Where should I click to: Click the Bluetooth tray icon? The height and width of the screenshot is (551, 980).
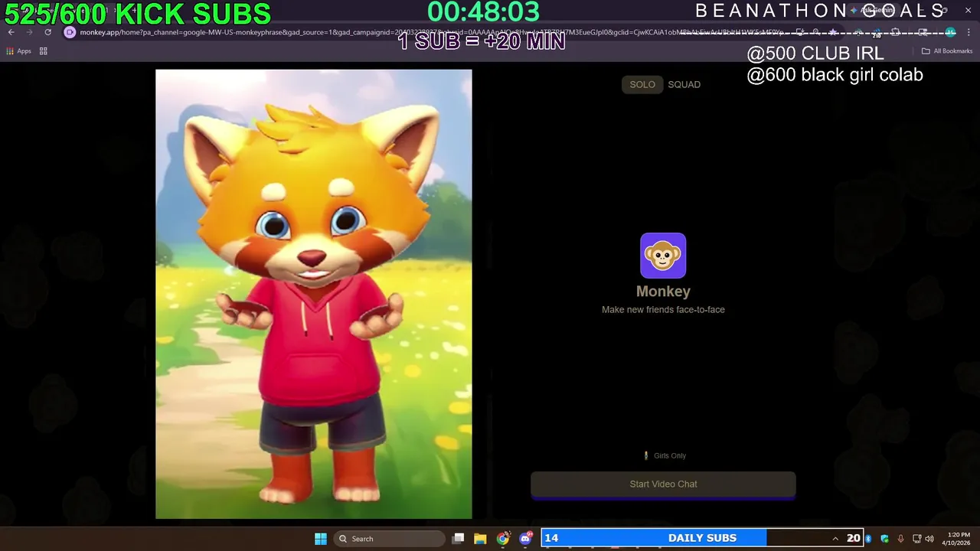point(868,539)
